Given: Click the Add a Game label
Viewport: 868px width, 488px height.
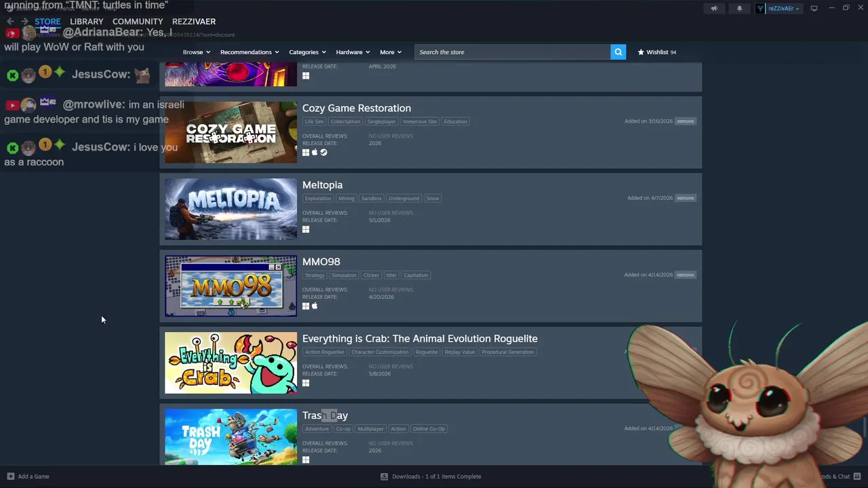Looking at the screenshot, I should point(33,476).
